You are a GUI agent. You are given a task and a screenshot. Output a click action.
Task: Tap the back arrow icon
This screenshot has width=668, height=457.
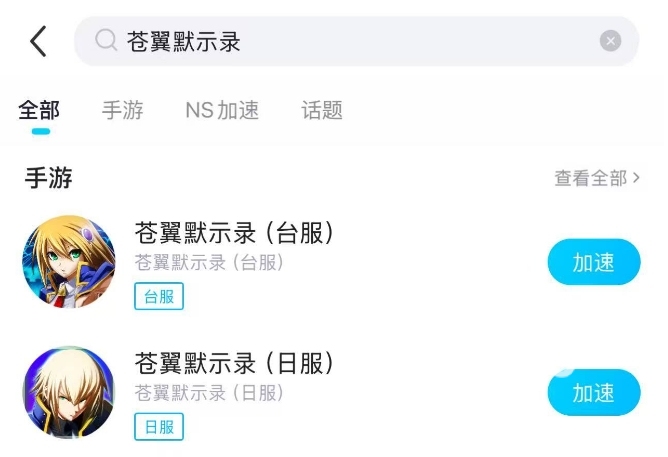38,41
